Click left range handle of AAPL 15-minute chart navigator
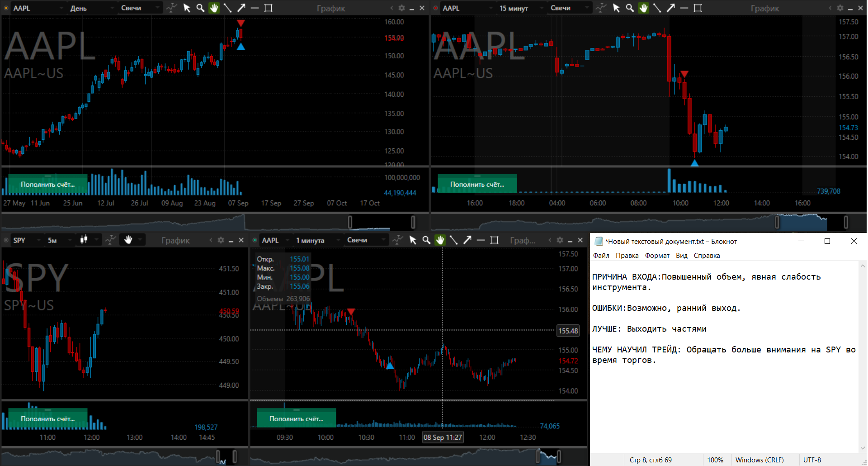This screenshot has width=868, height=466. [x=778, y=222]
